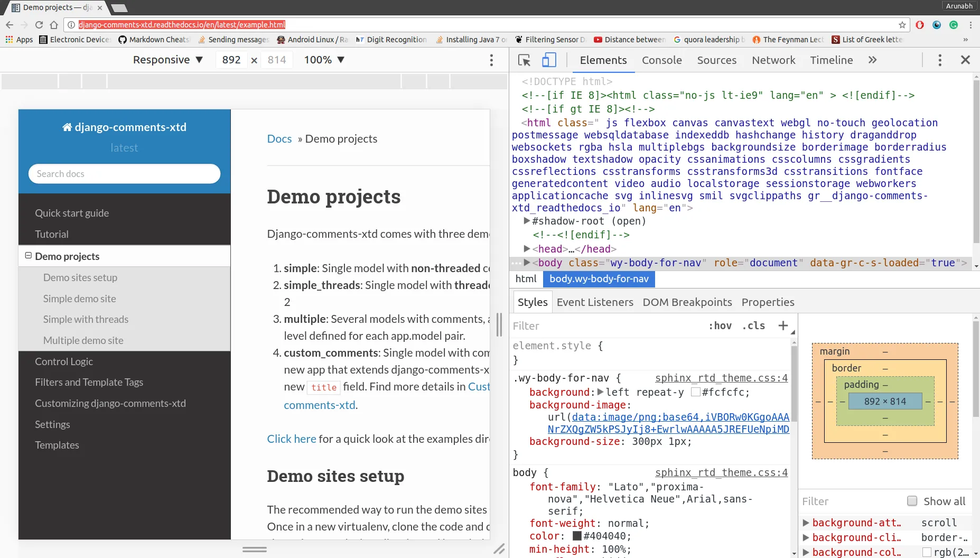Click the Opera red extension icon
Viewport: 980px width, 558px height.
point(920,25)
